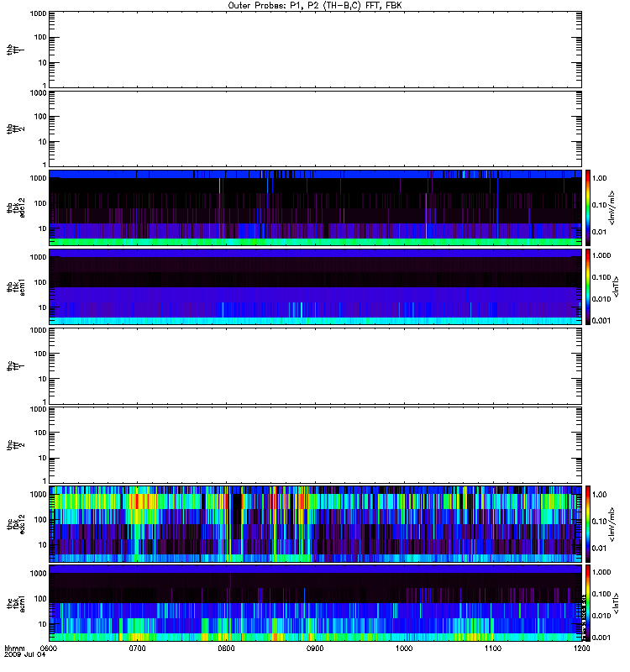The width and height of the screenshot is (630, 672).
Task: Select the empty thc fff 2 panel
Action: 315,445
